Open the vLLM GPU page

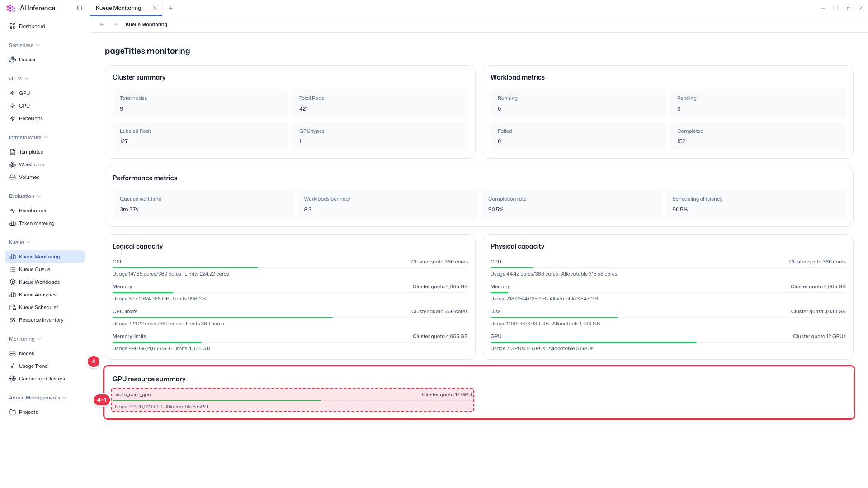click(x=45, y=93)
